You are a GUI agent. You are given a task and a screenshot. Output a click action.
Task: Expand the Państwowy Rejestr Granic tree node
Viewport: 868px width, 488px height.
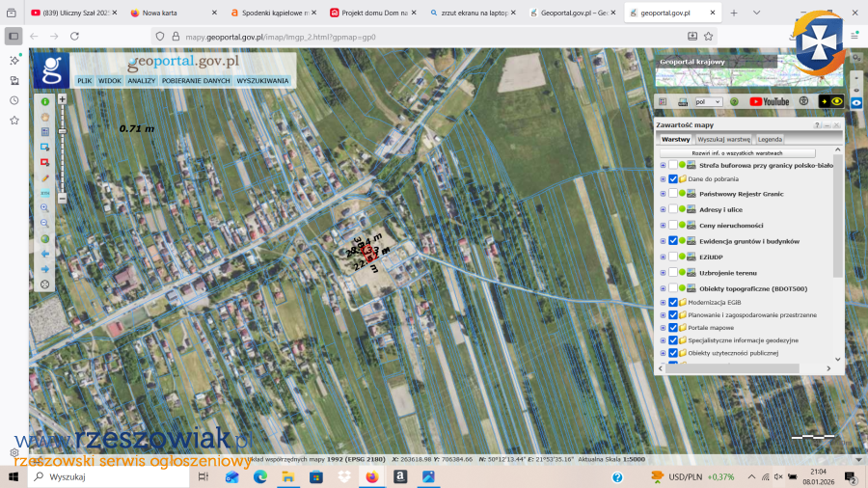pyautogui.click(x=663, y=194)
